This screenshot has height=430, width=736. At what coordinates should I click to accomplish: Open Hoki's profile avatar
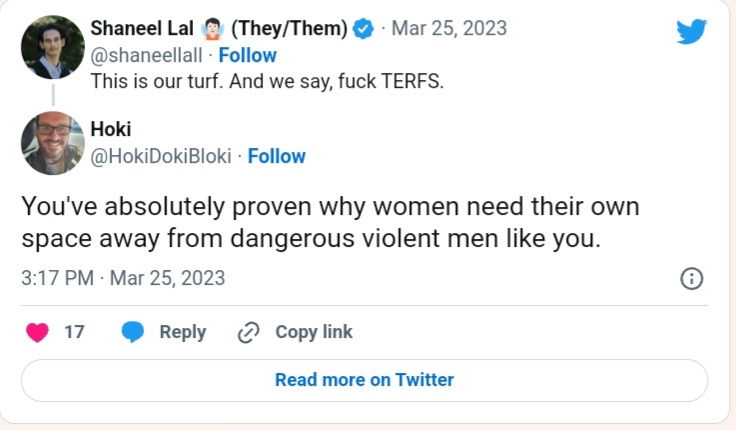tap(52, 142)
